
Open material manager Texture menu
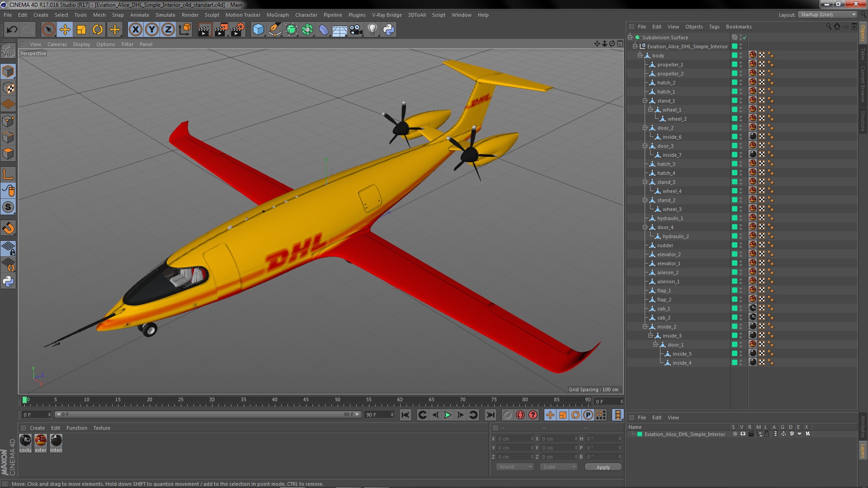102,428
